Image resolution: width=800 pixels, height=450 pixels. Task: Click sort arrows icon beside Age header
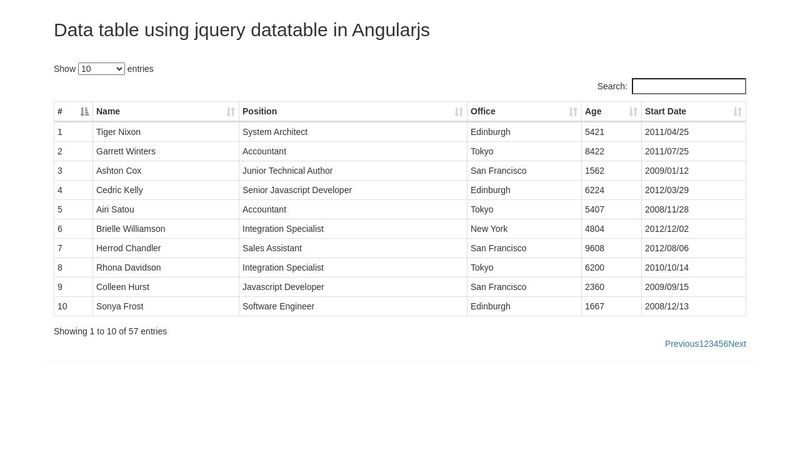coord(633,112)
